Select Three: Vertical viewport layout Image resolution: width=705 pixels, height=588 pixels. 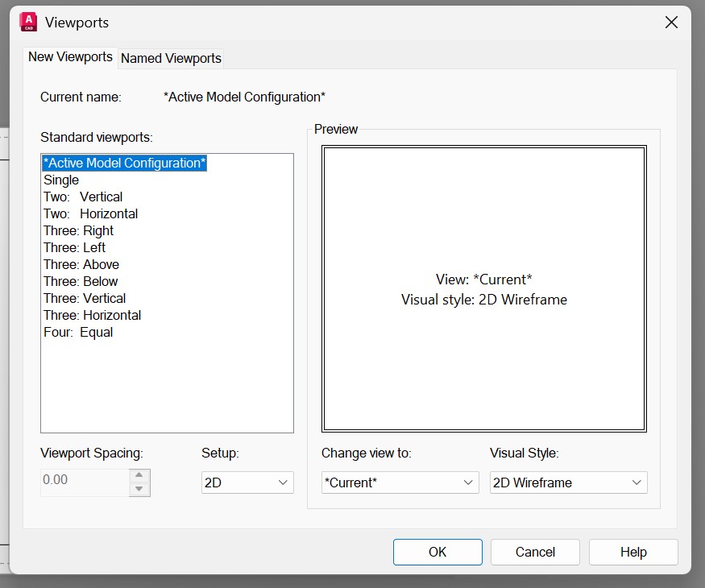[x=85, y=299]
